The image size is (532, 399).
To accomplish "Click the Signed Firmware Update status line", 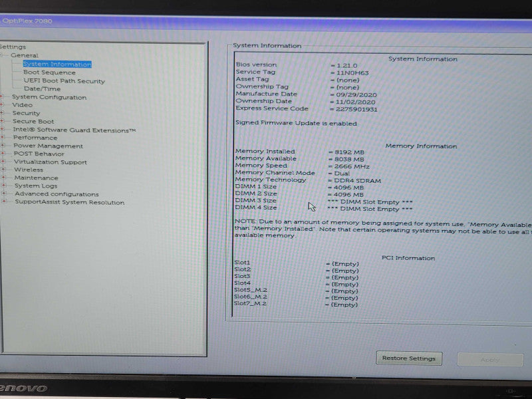I will [296, 123].
